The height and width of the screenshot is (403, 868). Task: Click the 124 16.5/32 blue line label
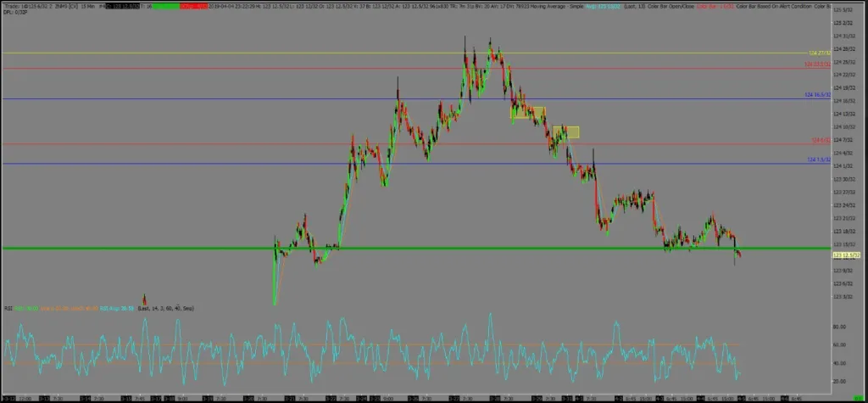pos(818,95)
